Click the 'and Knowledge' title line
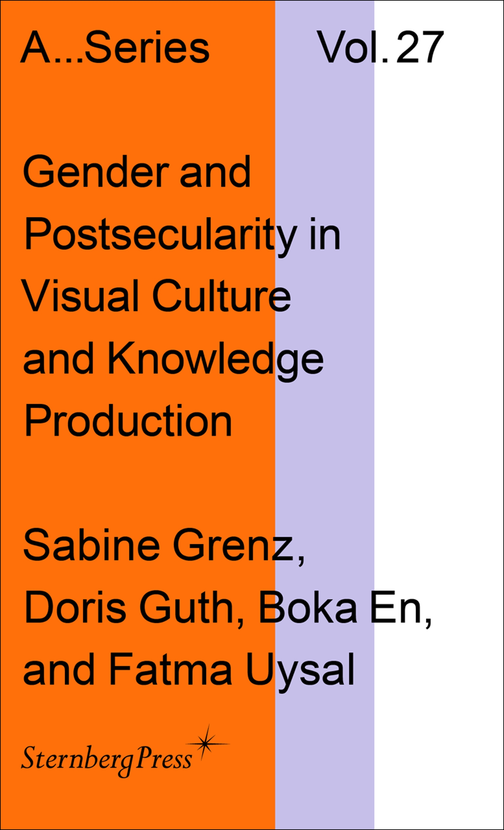504x830 pixels. (174, 360)
